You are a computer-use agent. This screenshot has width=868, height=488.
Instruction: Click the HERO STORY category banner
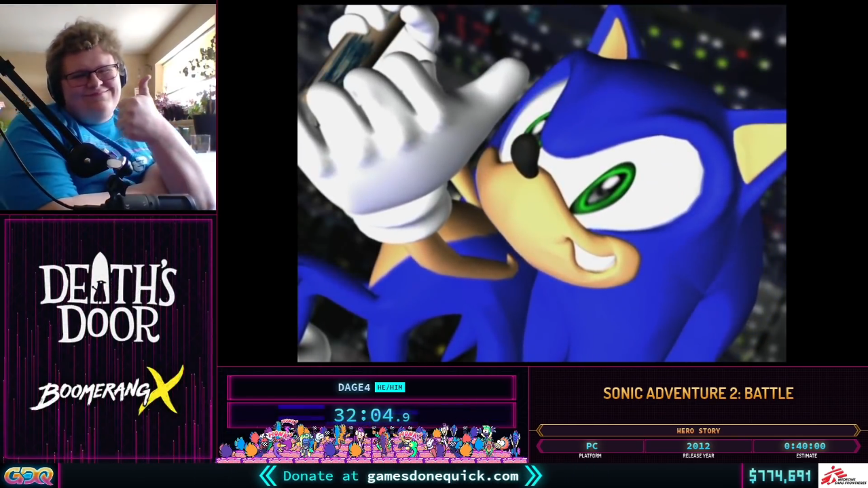coord(698,430)
